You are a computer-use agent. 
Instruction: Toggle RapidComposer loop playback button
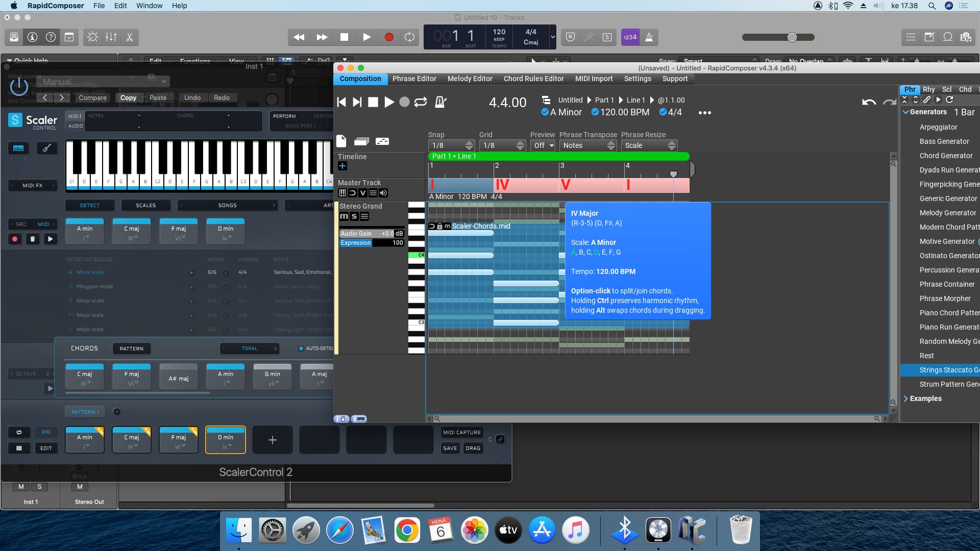click(x=421, y=102)
